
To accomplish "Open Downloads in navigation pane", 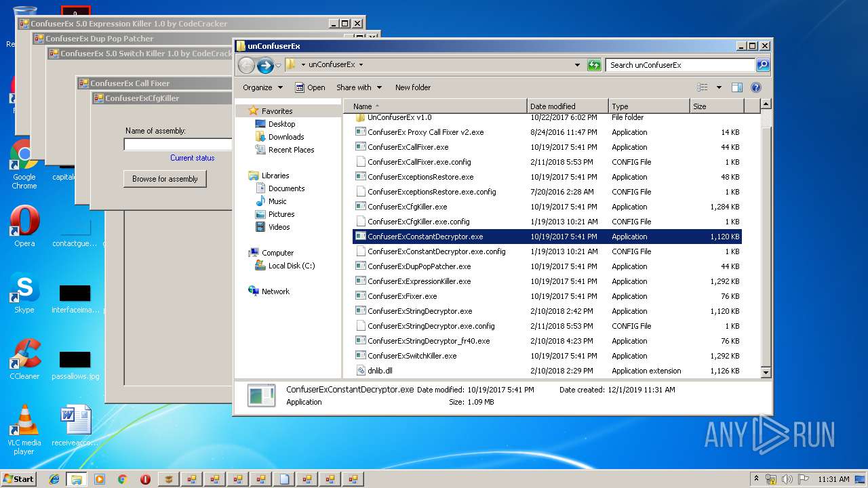I will click(x=285, y=137).
